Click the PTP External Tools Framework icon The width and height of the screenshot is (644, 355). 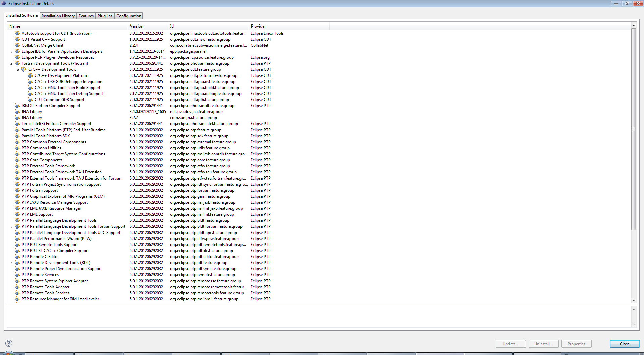point(17,166)
